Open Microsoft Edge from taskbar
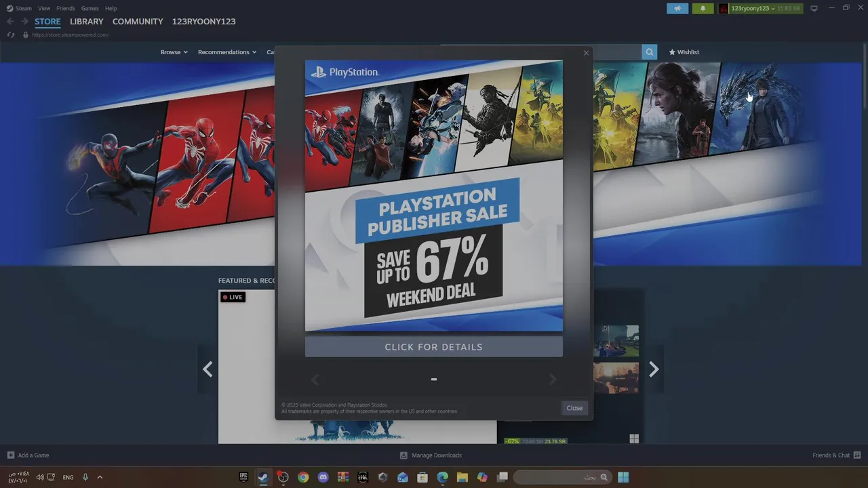The image size is (868, 488). click(x=442, y=477)
